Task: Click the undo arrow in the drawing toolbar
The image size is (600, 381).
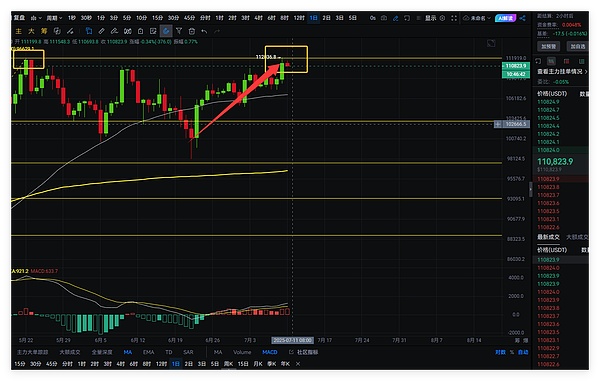Action: point(204,31)
